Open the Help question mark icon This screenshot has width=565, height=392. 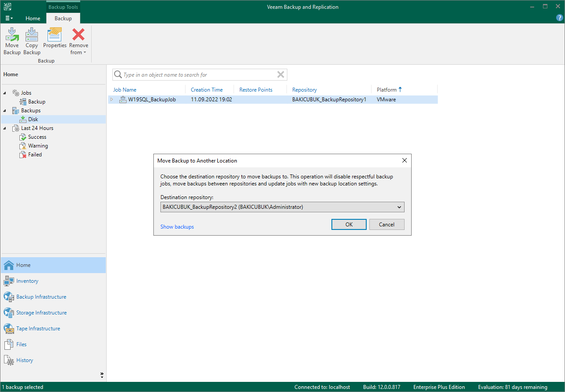pyautogui.click(x=560, y=18)
